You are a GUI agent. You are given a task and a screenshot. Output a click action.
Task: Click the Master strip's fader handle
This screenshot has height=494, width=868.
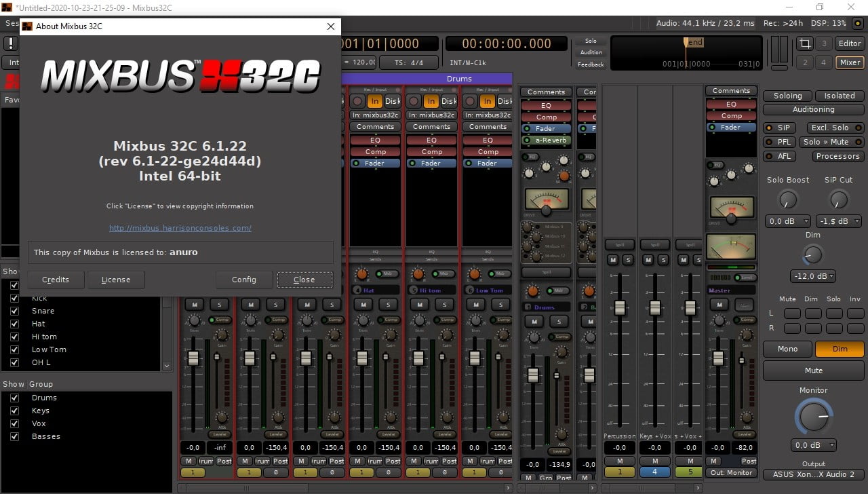pos(719,359)
